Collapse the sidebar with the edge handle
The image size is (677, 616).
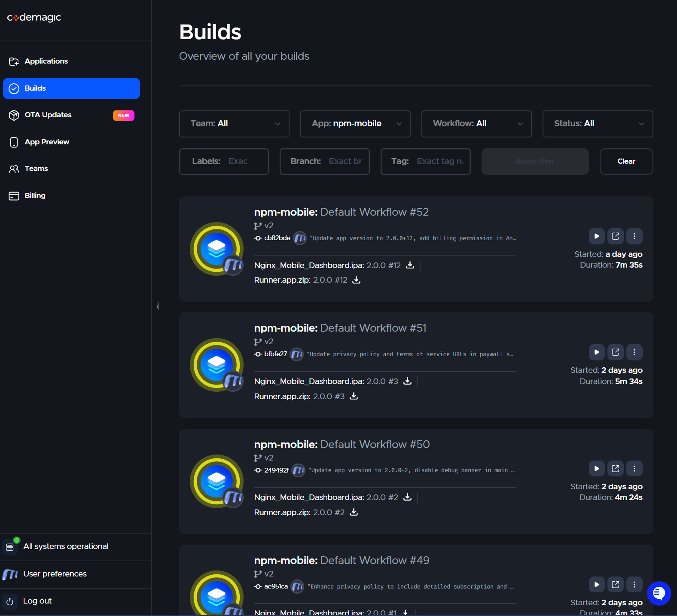(x=158, y=306)
